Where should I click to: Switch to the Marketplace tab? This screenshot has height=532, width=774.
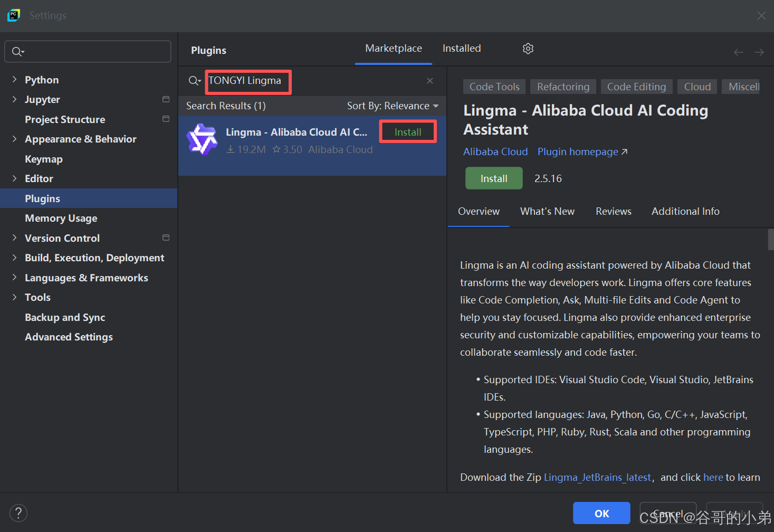[394, 49]
